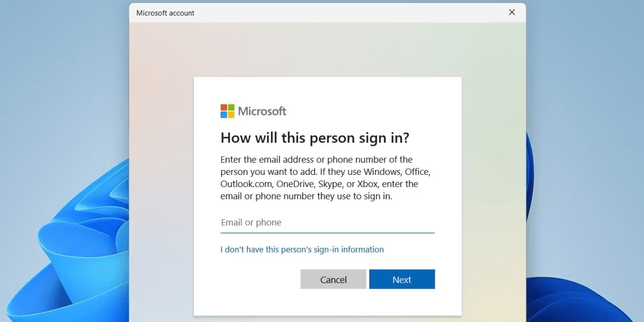This screenshot has width=644, height=322.
Task: Click the Cancel button
Action: (x=333, y=279)
